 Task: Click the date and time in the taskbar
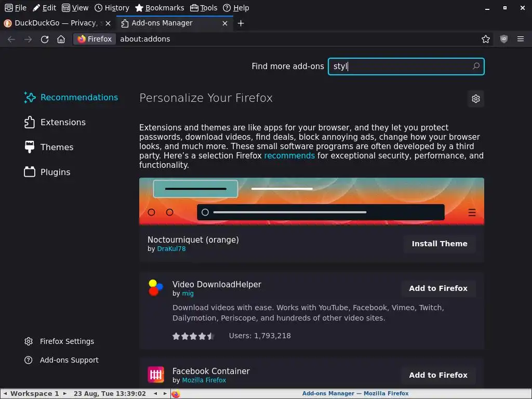pos(110,394)
